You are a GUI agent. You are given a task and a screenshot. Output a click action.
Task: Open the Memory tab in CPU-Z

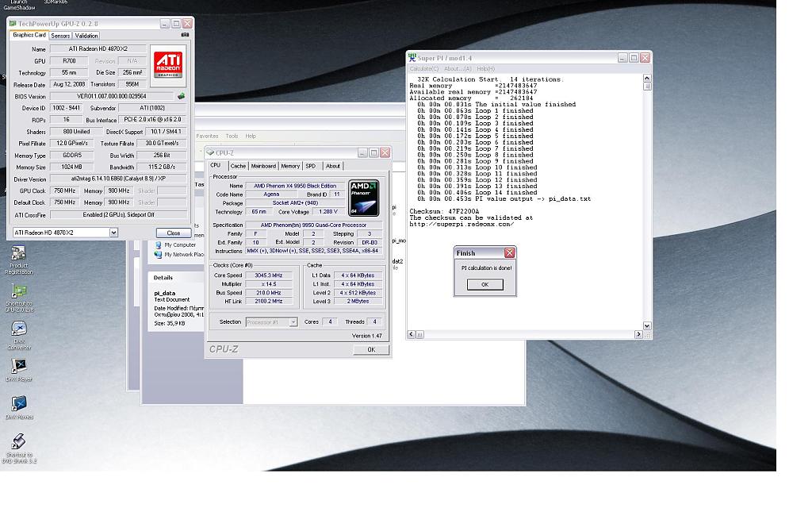(290, 166)
